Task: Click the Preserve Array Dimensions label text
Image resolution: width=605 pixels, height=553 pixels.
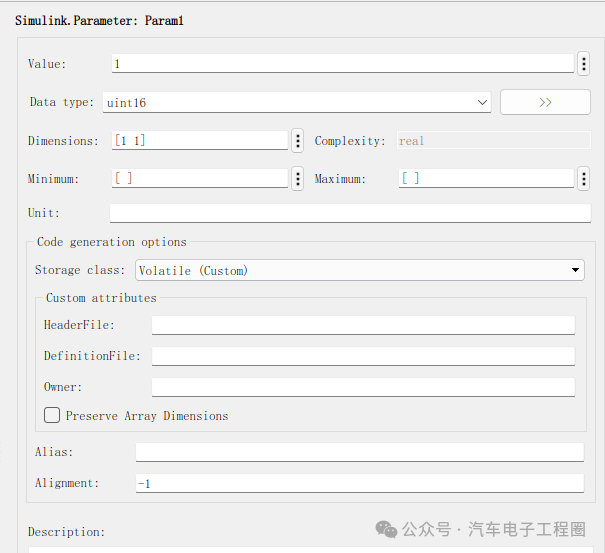Action: click(147, 416)
